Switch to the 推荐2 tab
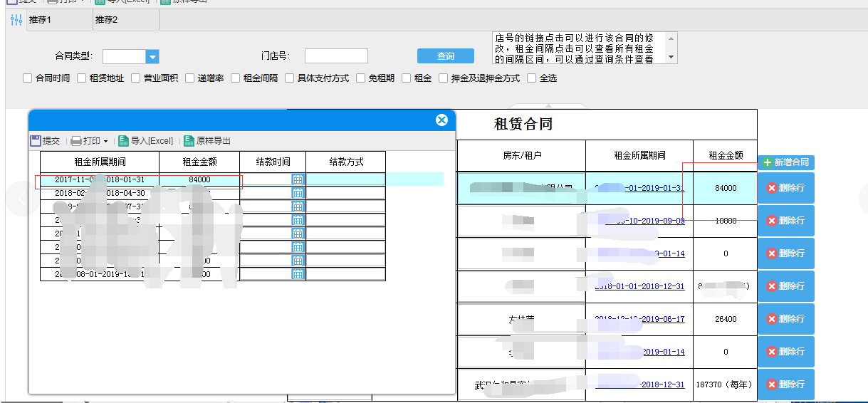This screenshot has width=868, height=403. point(106,20)
